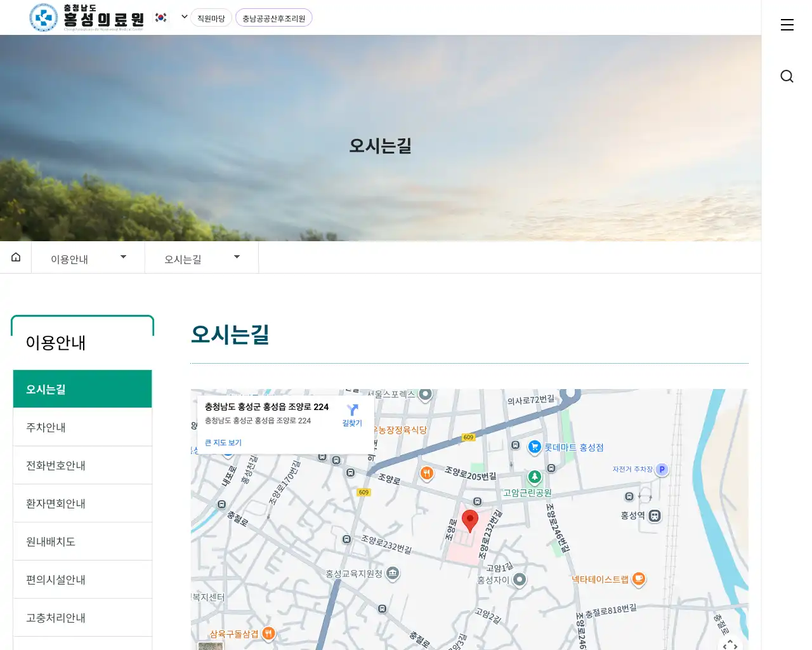
Task: Click the 고암근린공원 park icon
Action: pyautogui.click(x=535, y=477)
